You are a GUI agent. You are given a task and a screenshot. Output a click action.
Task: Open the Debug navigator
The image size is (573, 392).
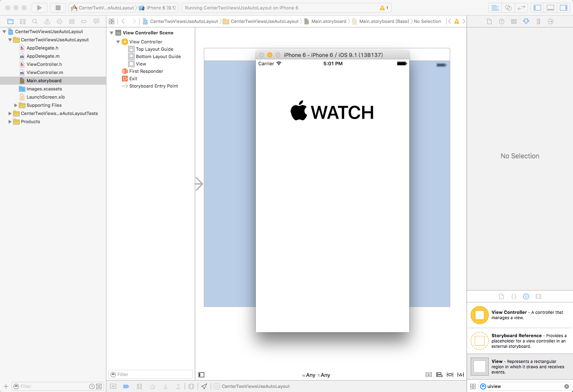pyautogui.click(x=72, y=21)
